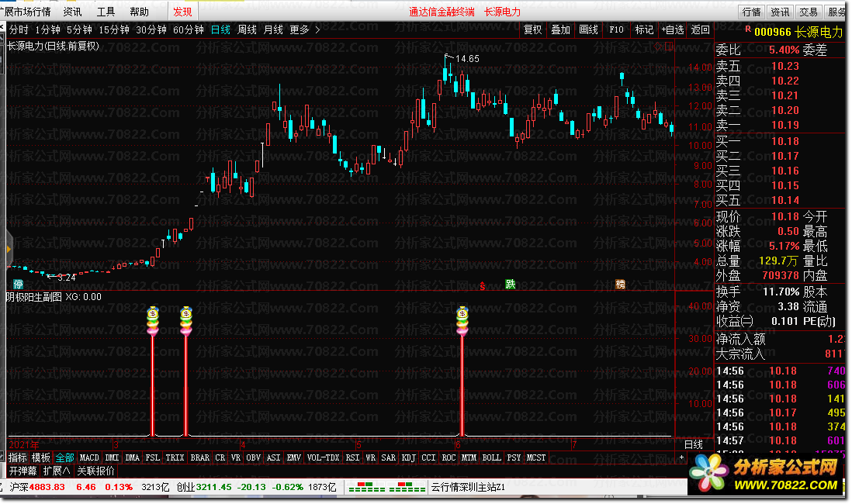This screenshot has height=504, width=852.
Task: Expand the 扩展 panel toggle
Action: (57, 471)
